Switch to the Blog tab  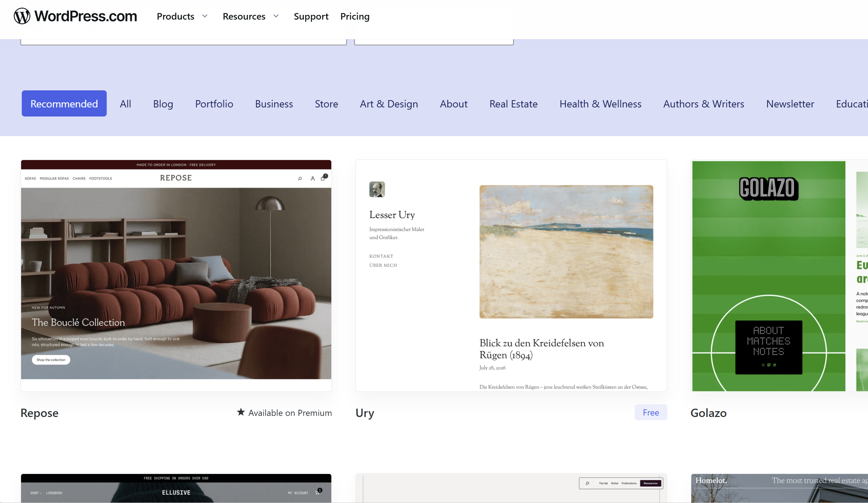point(163,104)
